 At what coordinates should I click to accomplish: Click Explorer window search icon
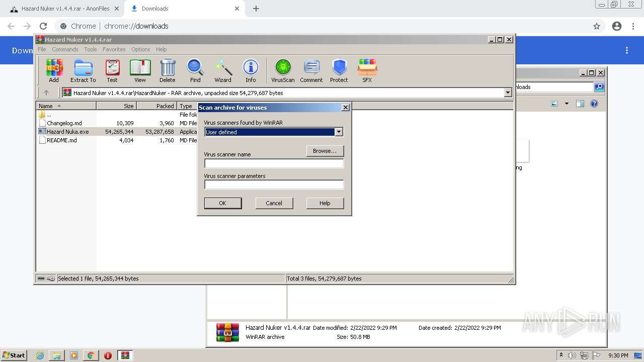click(x=599, y=87)
